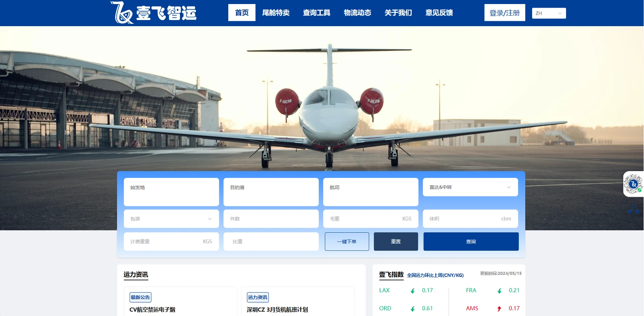Click the 壹飞智运 logo in the header
Viewport: 644px width, 316px height.
point(153,13)
